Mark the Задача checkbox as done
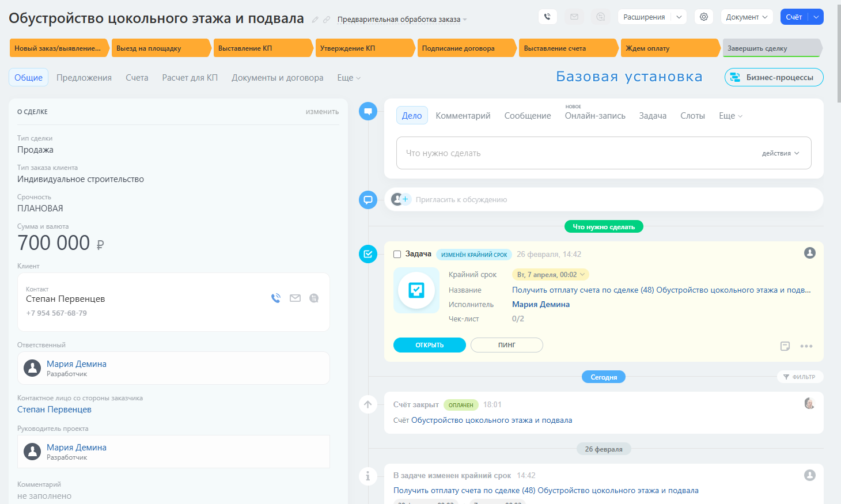Image resolution: width=841 pixels, height=504 pixels. pos(397,254)
